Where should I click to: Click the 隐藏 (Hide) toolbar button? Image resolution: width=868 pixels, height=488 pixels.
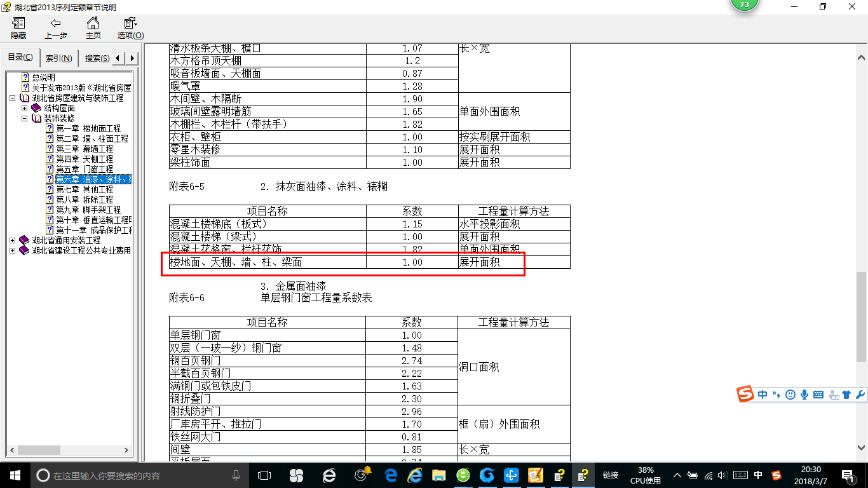(18, 29)
